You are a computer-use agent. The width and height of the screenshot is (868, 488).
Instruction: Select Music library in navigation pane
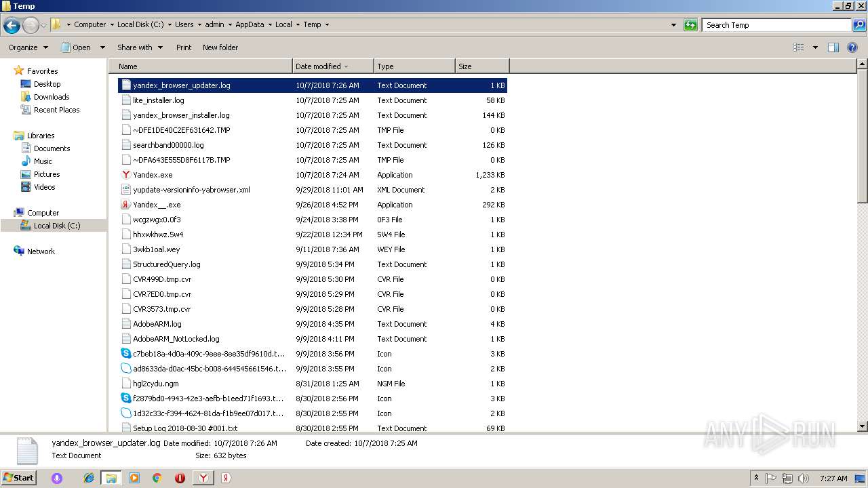click(43, 161)
